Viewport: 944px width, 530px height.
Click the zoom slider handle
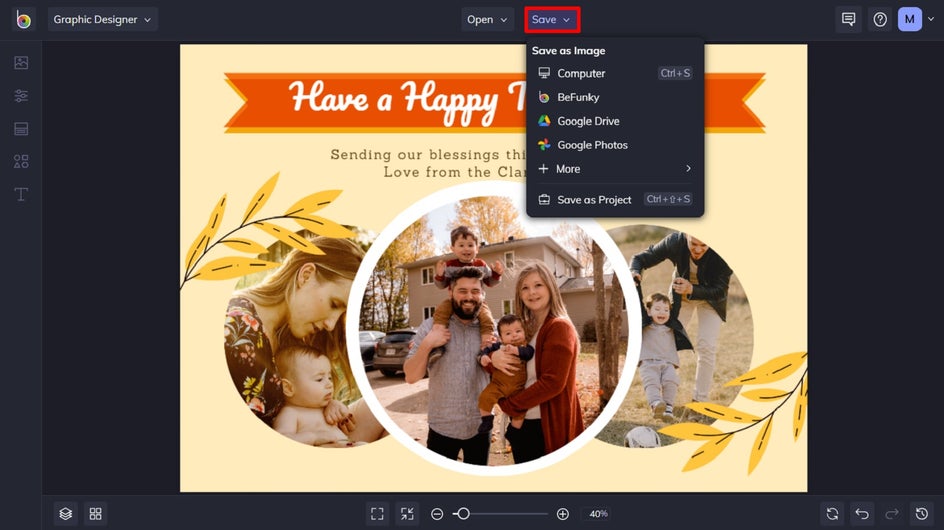463,514
